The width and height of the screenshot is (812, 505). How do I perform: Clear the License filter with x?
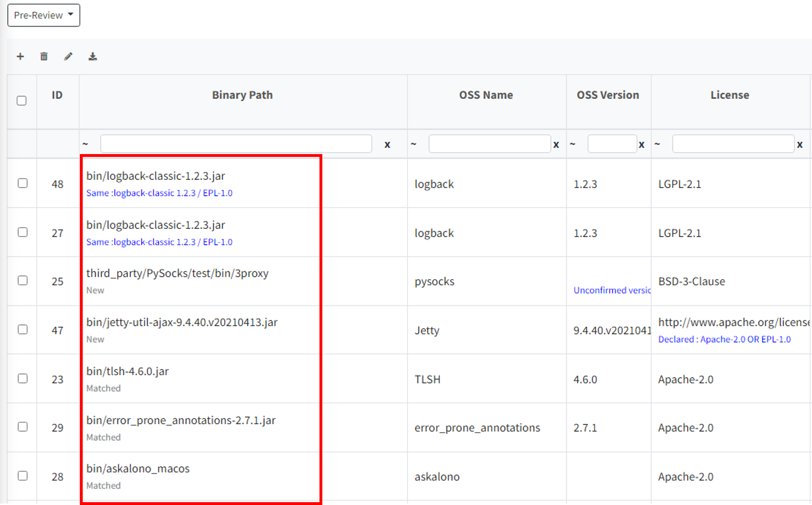[x=800, y=145]
